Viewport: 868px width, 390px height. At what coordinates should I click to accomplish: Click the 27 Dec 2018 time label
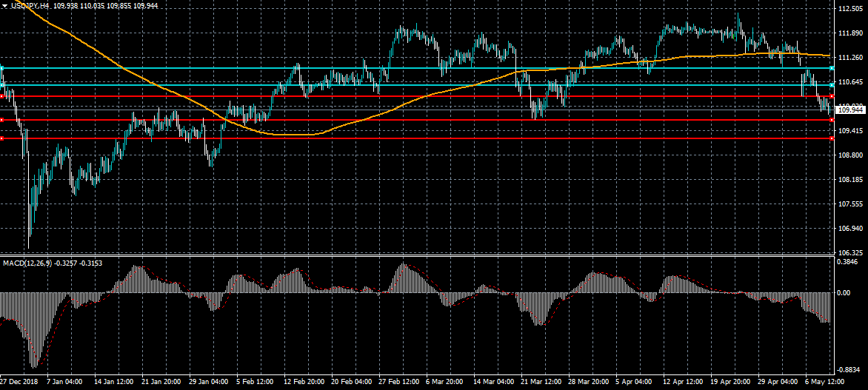[19, 382]
